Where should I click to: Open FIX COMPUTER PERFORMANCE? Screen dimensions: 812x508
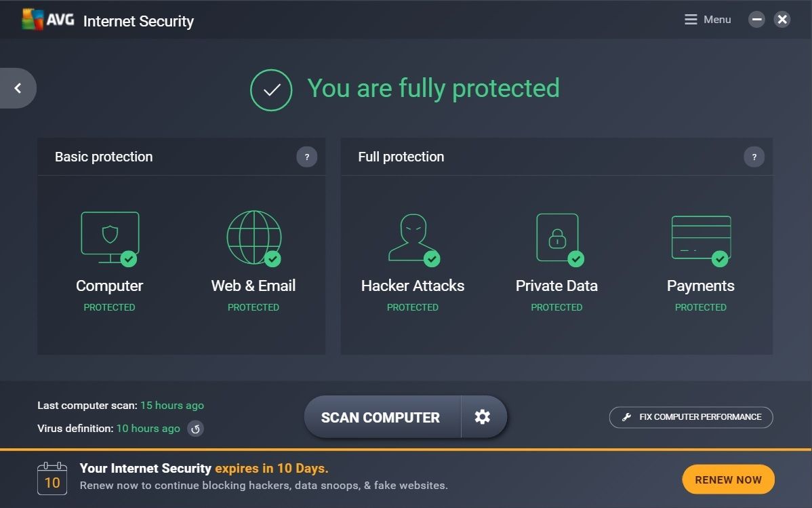[x=691, y=417]
